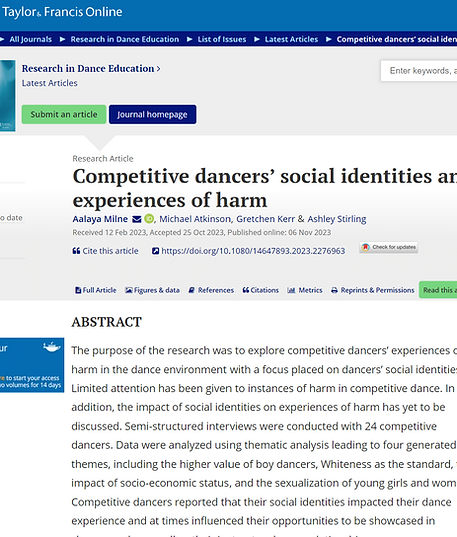Click the Received 12 Feb 2023 date line
Viewport: 457px width, 537px height.
click(x=202, y=233)
